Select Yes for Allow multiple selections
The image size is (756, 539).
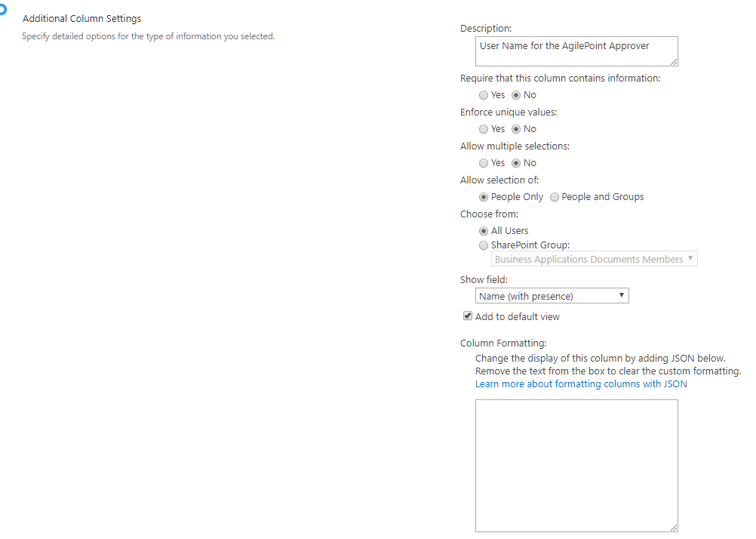coord(484,163)
